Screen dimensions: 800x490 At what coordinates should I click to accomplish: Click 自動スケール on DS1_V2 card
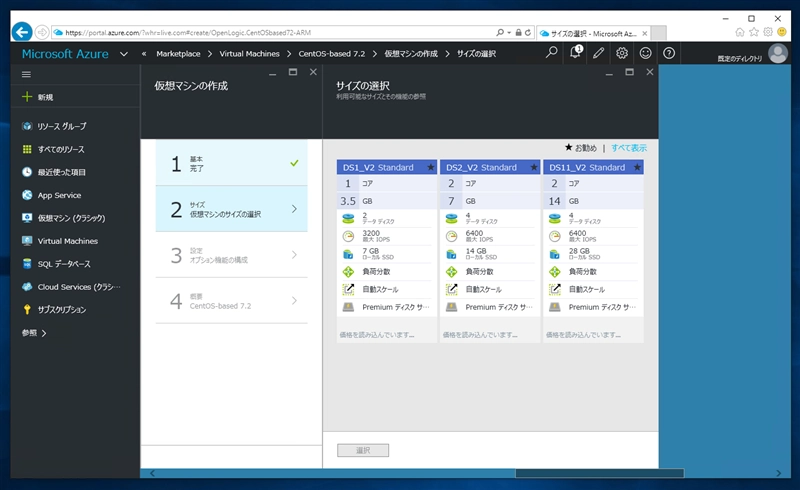pyautogui.click(x=380, y=289)
